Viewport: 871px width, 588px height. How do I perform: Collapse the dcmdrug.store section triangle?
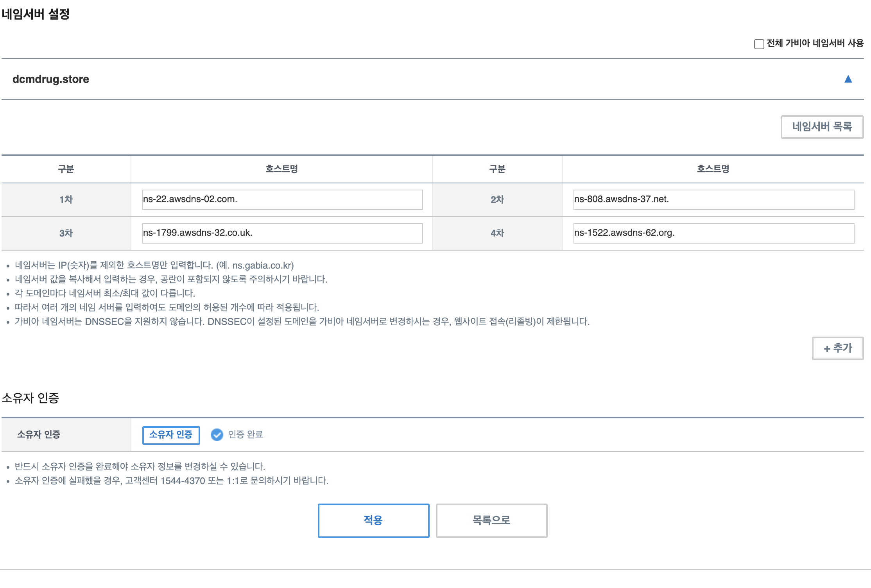click(848, 79)
